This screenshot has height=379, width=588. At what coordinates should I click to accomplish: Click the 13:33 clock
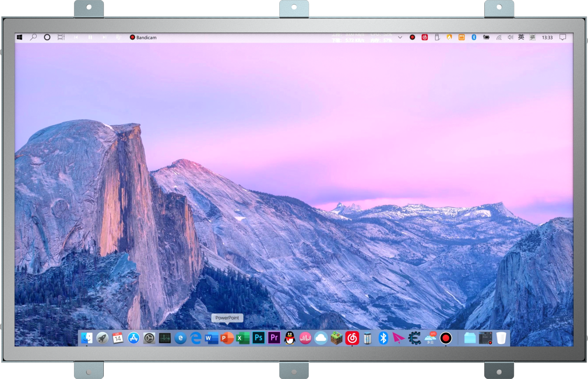click(547, 37)
